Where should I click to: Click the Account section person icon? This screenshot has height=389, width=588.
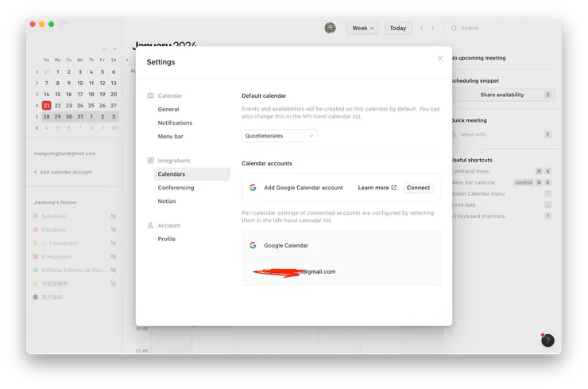coord(150,225)
